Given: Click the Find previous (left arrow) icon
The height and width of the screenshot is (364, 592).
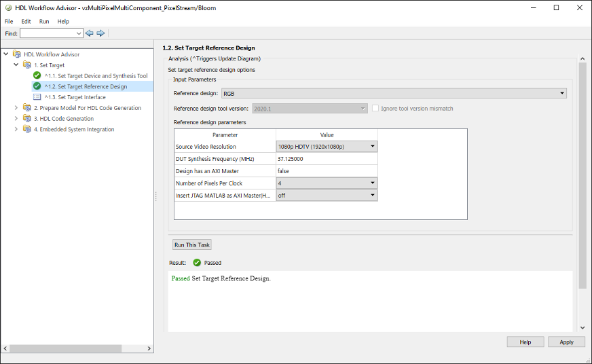Looking at the screenshot, I should pos(89,33).
